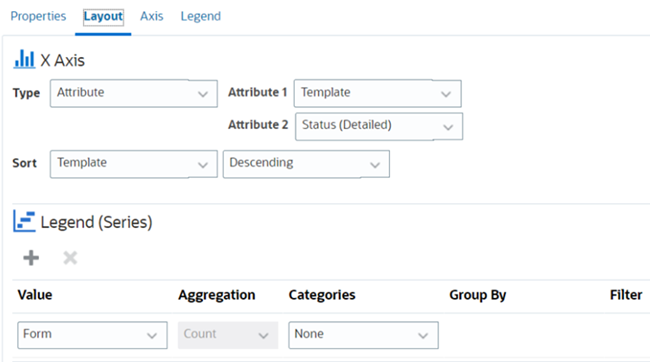
Task: Switch to the Properties tab
Action: coord(38,16)
